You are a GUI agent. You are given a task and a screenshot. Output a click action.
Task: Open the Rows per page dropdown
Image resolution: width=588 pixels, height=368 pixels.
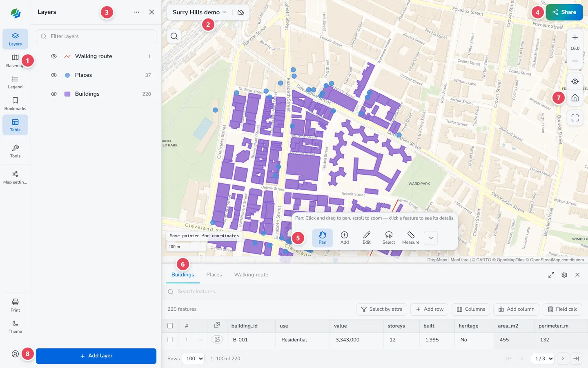tap(193, 359)
